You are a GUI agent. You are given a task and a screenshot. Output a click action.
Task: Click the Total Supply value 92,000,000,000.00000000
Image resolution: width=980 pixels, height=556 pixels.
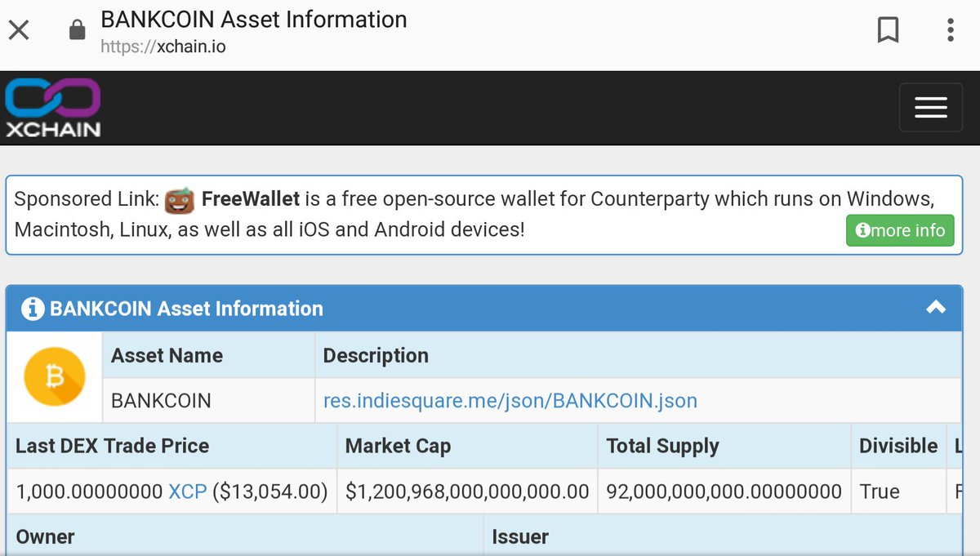click(724, 492)
